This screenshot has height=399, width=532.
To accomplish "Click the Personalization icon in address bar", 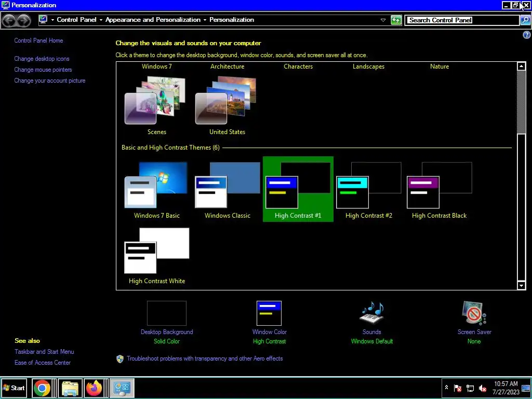I will 43,20.
